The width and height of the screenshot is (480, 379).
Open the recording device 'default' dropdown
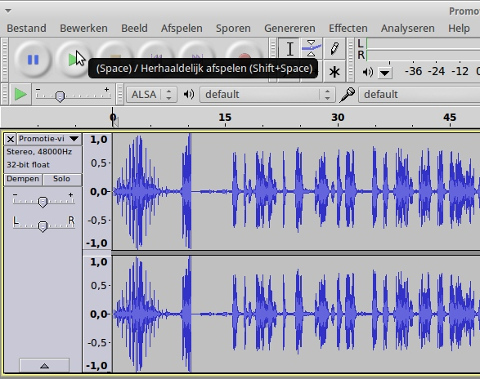(x=419, y=95)
